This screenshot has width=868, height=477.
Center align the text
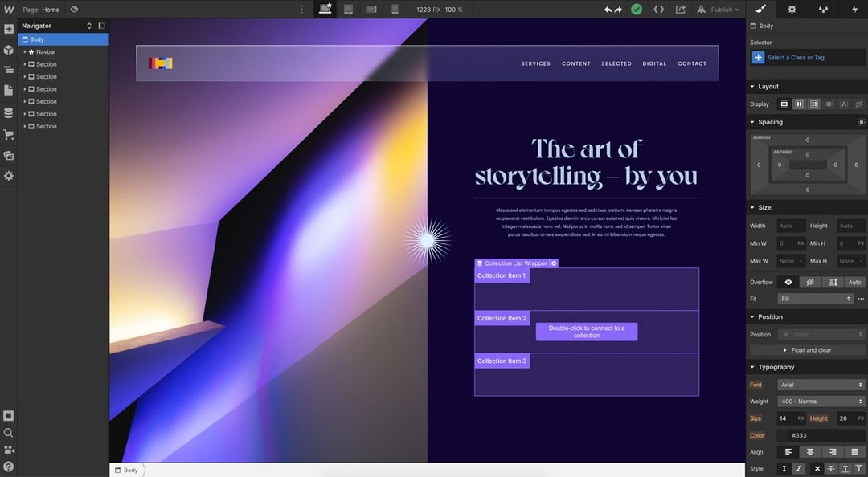click(810, 451)
